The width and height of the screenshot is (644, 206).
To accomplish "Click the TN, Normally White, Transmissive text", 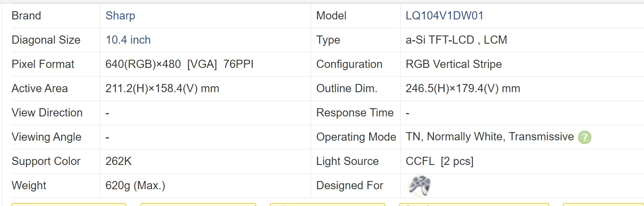I will click(x=490, y=137).
